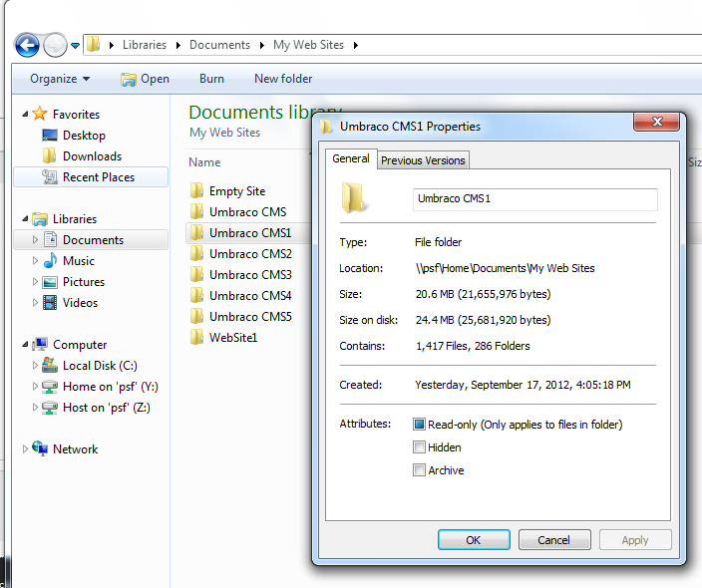Sort by the Name column header
This screenshot has width=702, height=588.
[x=204, y=162]
